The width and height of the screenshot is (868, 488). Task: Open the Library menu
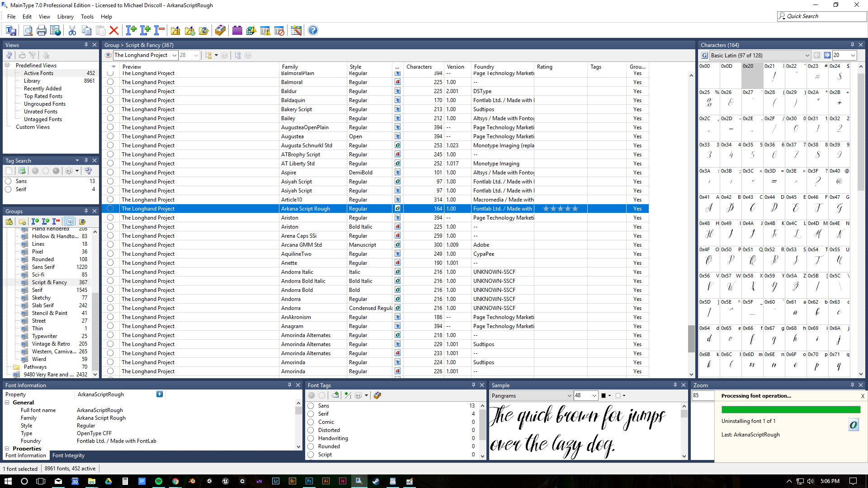tap(66, 17)
